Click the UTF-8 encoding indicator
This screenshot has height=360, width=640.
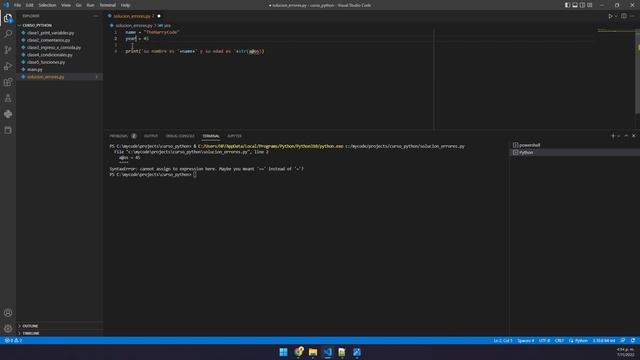point(544,340)
